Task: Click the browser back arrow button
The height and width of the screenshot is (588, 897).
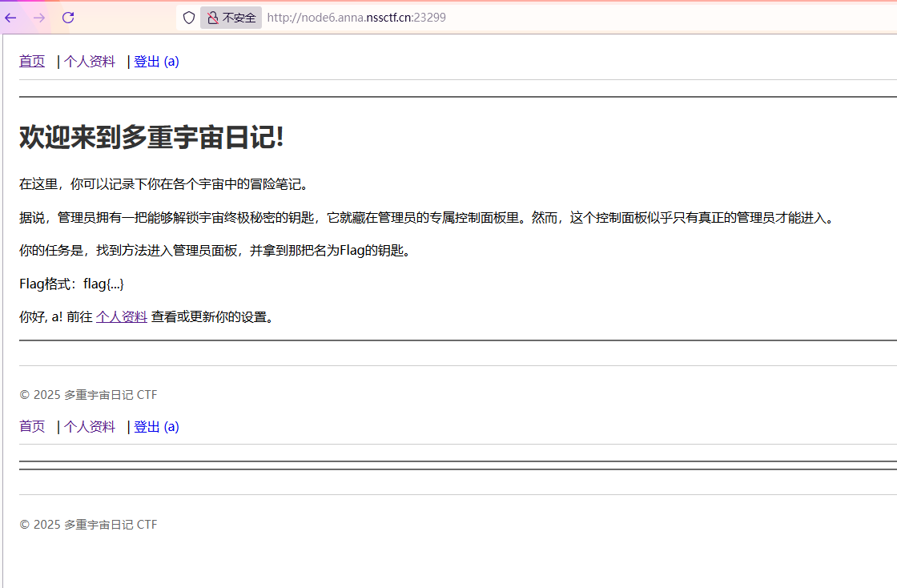Action: [x=10, y=18]
